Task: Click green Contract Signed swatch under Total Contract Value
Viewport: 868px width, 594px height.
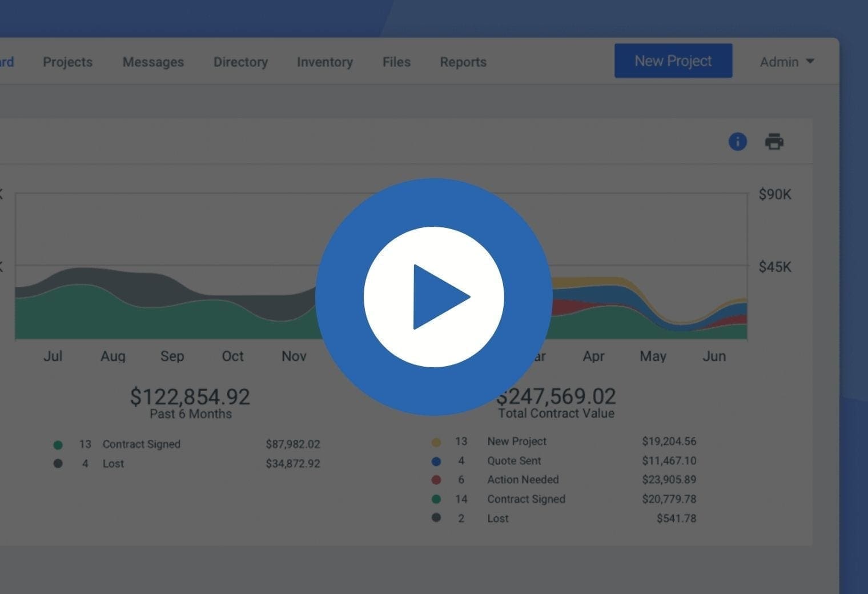Action: (x=436, y=499)
